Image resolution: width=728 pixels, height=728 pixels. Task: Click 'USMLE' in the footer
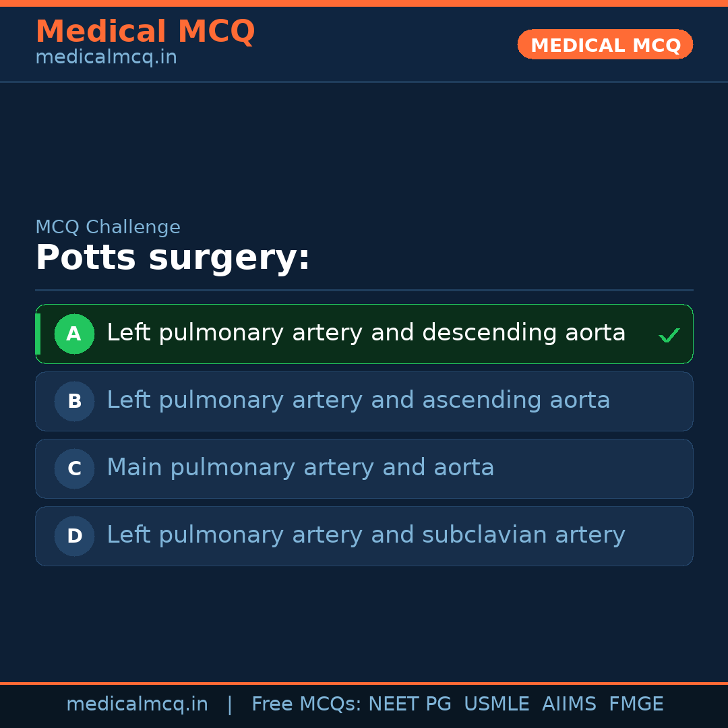(x=496, y=704)
